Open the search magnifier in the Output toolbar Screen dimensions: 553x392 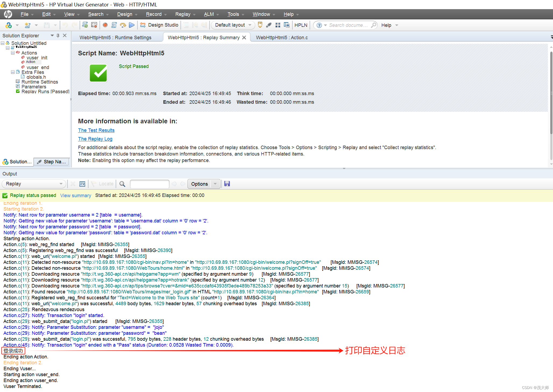[x=122, y=184]
